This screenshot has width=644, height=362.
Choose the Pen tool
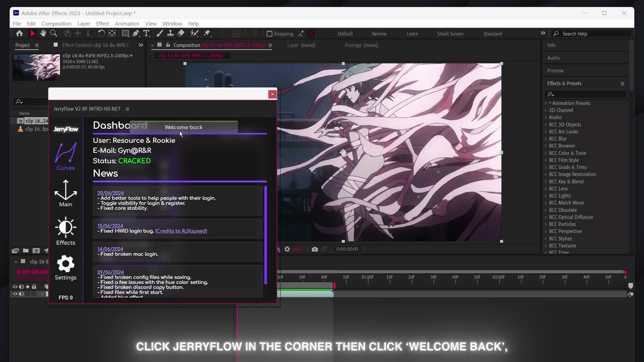tap(136, 33)
